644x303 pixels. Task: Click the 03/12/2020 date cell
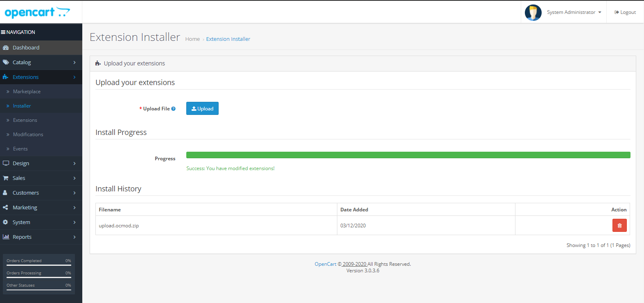click(x=426, y=225)
